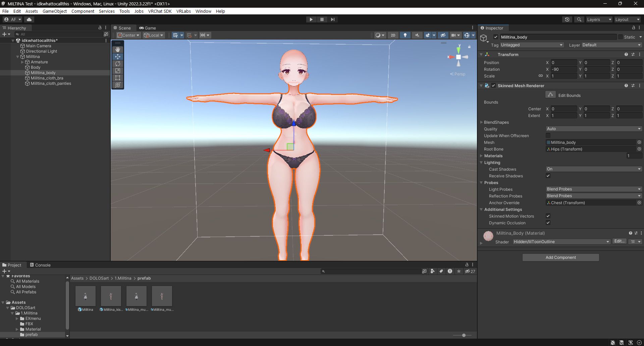The image size is (644, 346).
Task: Toggle 2D scene view mode
Action: (x=393, y=35)
